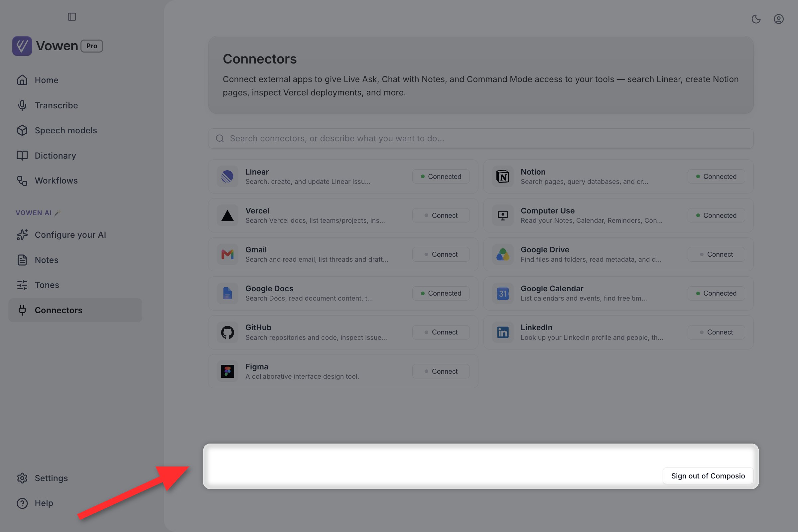Select Connectors in the sidebar
The width and height of the screenshot is (798, 532).
pyautogui.click(x=75, y=310)
